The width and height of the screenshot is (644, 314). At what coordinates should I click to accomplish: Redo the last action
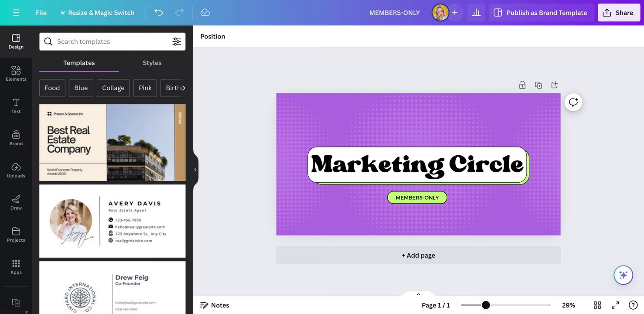(x=179, y=13)
